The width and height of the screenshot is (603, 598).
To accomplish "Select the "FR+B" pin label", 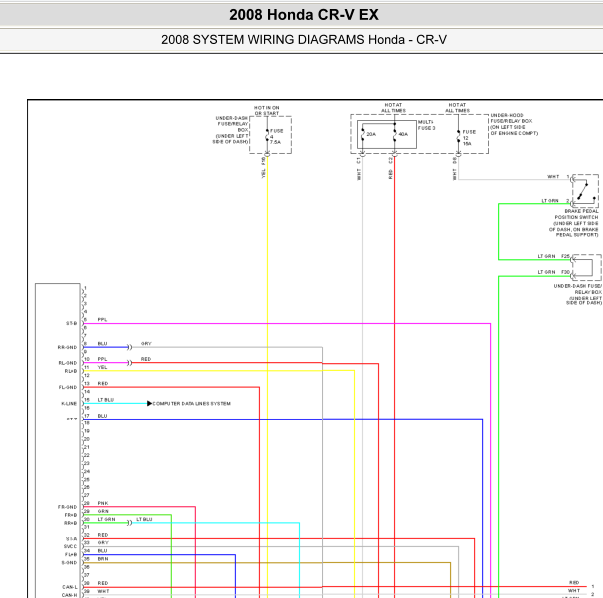I will click(71, 515).
